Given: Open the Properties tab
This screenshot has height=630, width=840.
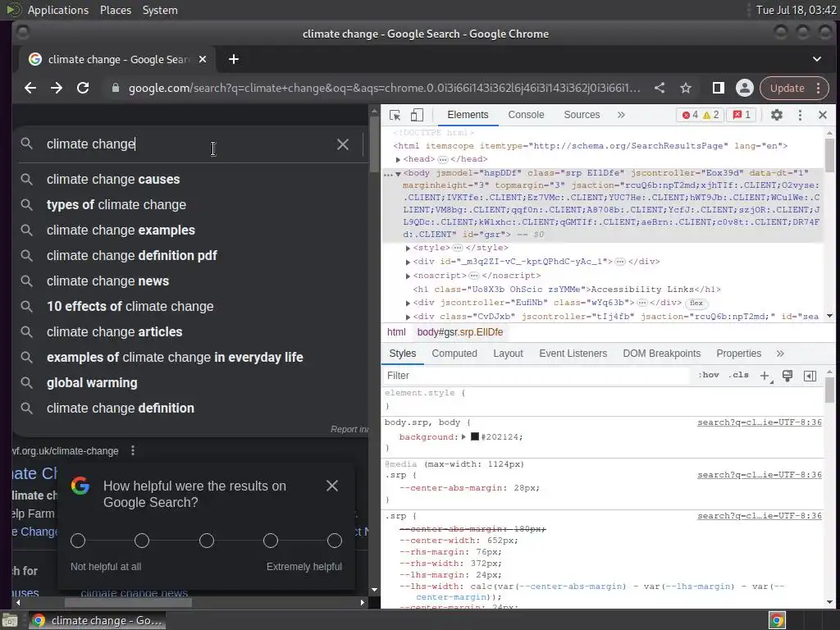Looking at the screenshot, I should 739,354.
